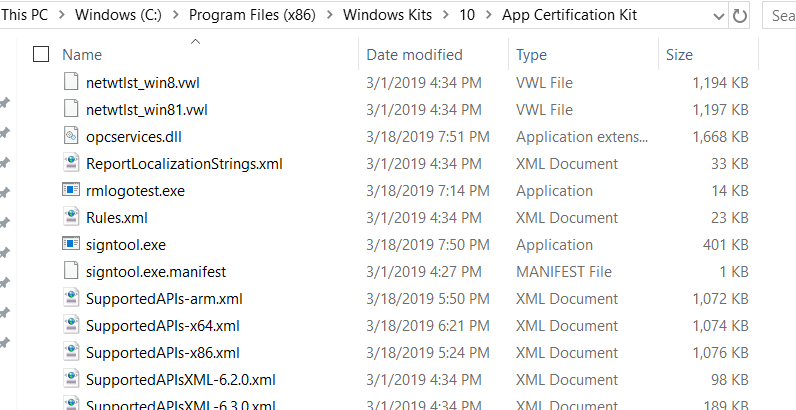Open the address bar history dropdown
796x410 pixels.
pos(720,16)
